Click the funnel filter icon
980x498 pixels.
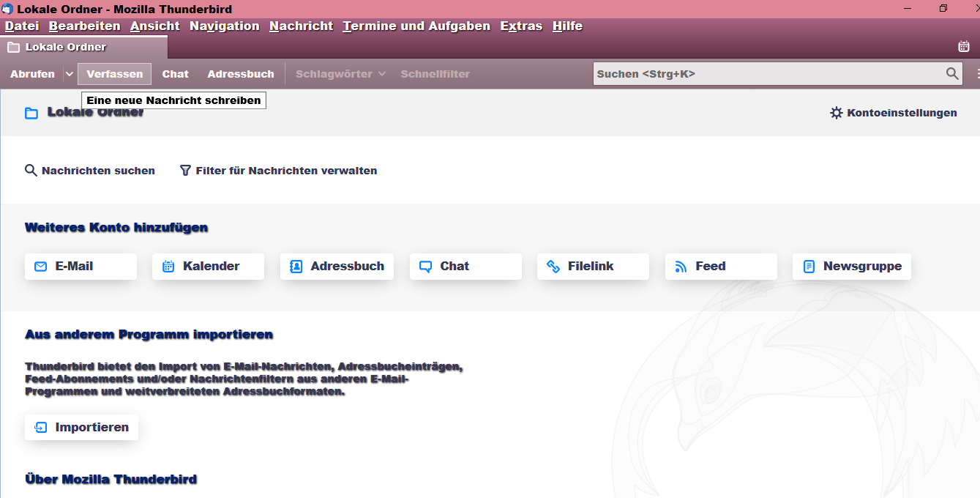(x=185, y=171)
